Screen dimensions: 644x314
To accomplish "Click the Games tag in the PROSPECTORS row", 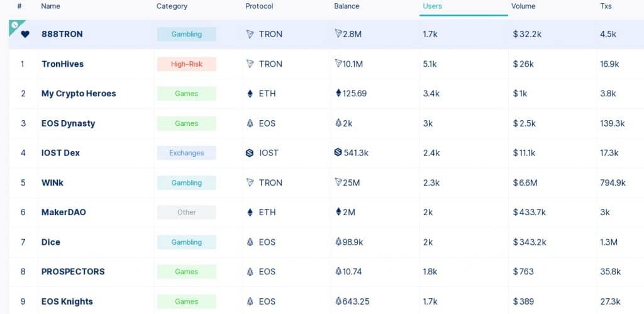I will (x=186, y=272).
